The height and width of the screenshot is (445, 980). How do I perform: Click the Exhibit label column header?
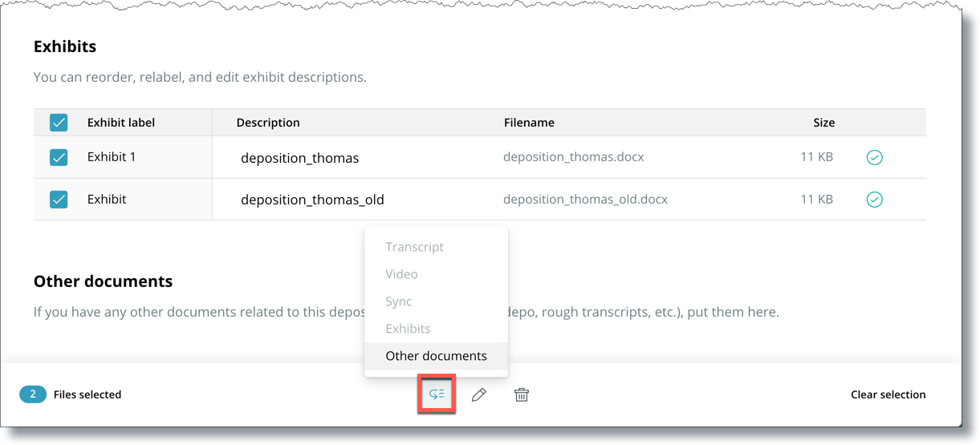coord(121,123)
